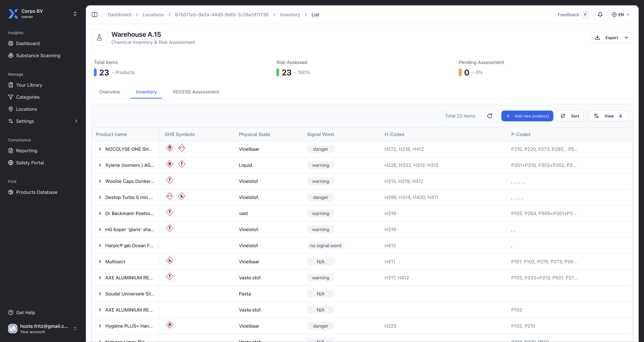Select the Your Library sidebar icon
This screenshot has height=342, width=644.
[x=11, y=85]
